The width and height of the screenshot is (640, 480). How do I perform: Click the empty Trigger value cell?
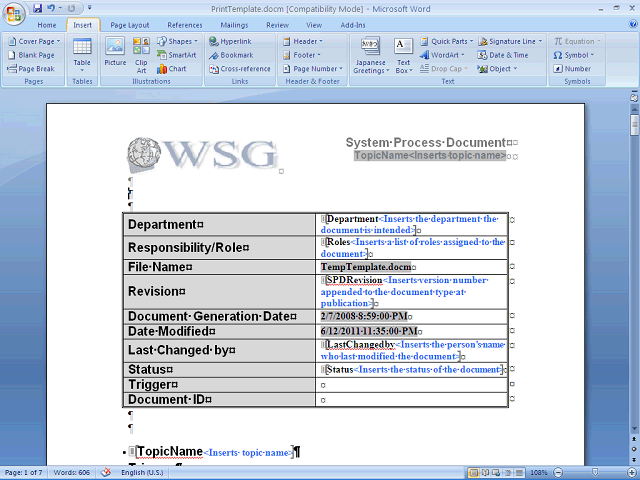pos(411,385)
